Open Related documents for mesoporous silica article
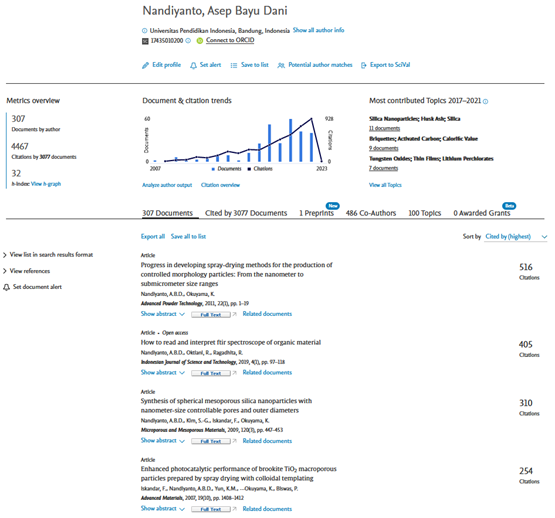Viewport: 555px width, 518px height. [x=267, y=441]
